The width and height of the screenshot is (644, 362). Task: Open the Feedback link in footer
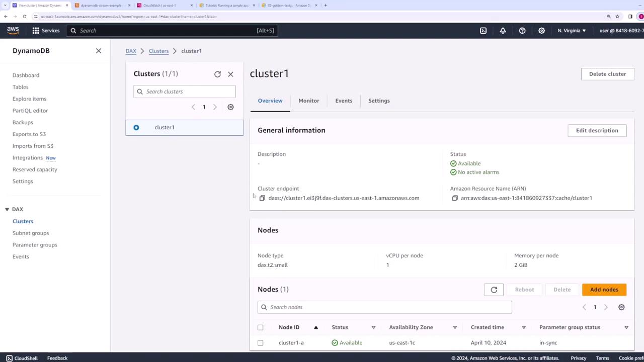point(57,358)
